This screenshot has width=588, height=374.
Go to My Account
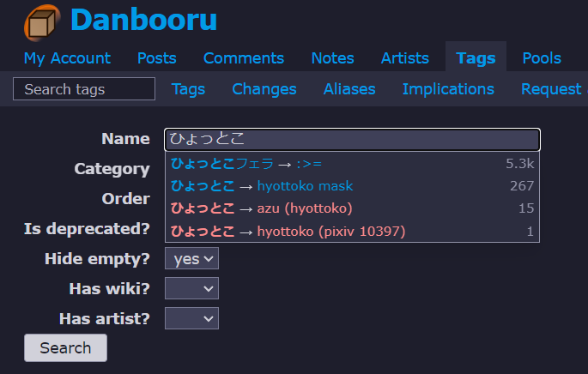coord(67,58)
